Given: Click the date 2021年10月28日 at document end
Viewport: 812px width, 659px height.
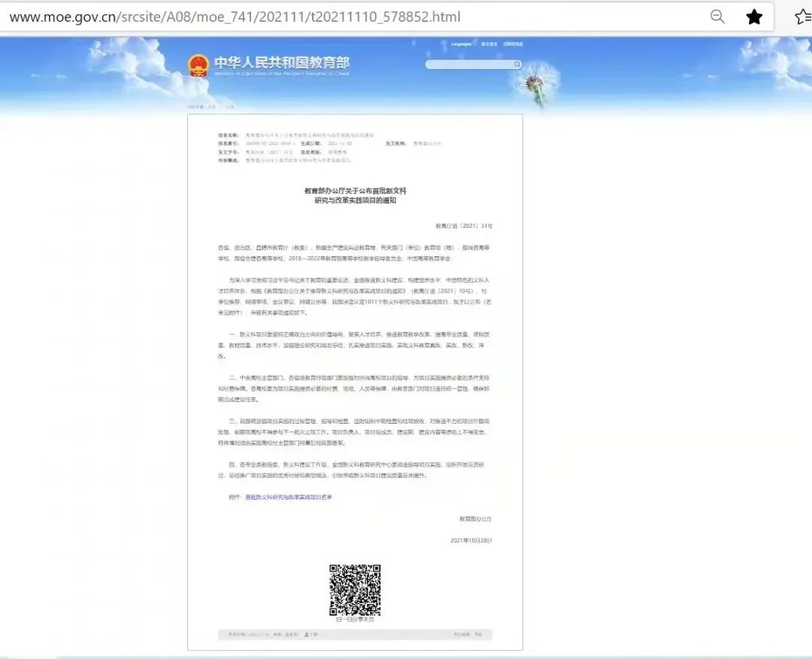Looking at the screenshot, I should (x=471, y=540).
